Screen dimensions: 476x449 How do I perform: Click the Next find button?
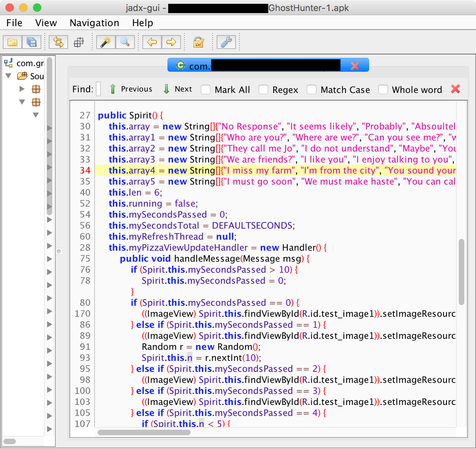click(x=178, y=89)
